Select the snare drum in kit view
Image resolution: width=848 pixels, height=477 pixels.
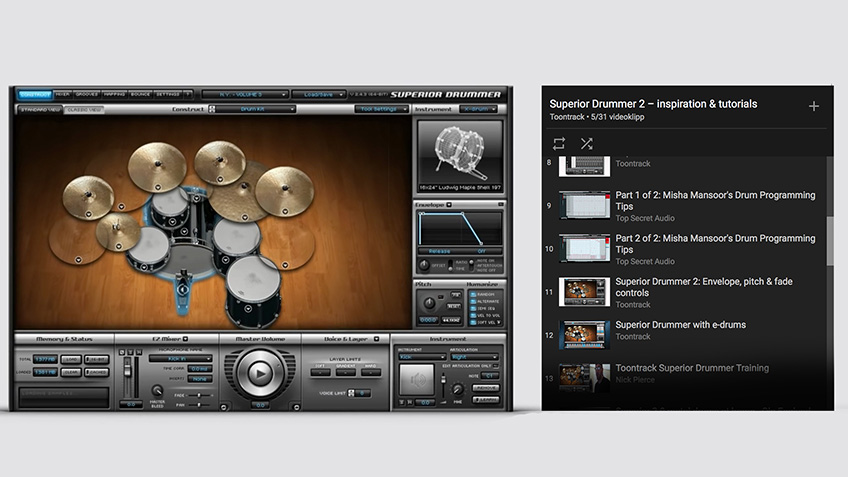(148, 247)
